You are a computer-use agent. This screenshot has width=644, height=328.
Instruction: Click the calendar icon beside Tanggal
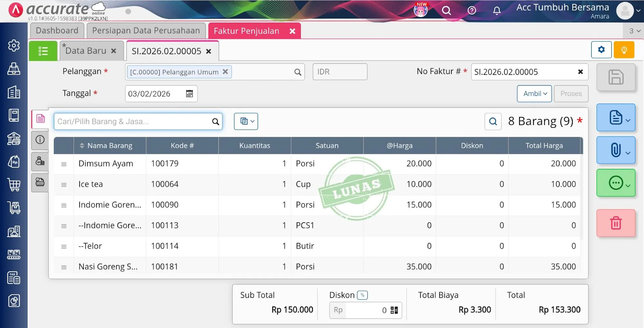[189, 94]
